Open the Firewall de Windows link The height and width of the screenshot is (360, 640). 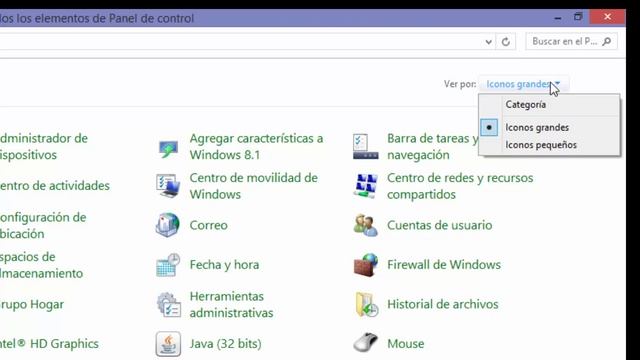pos(444,265)
